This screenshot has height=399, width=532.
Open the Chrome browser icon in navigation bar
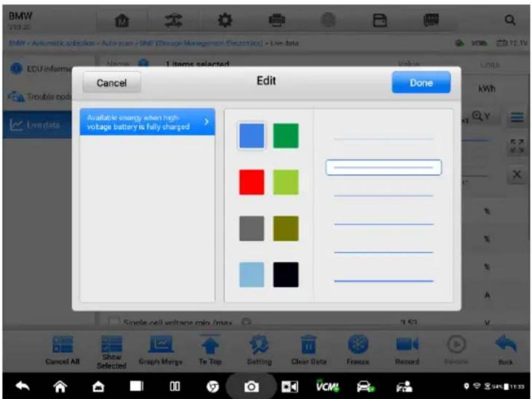pos(213,386)
